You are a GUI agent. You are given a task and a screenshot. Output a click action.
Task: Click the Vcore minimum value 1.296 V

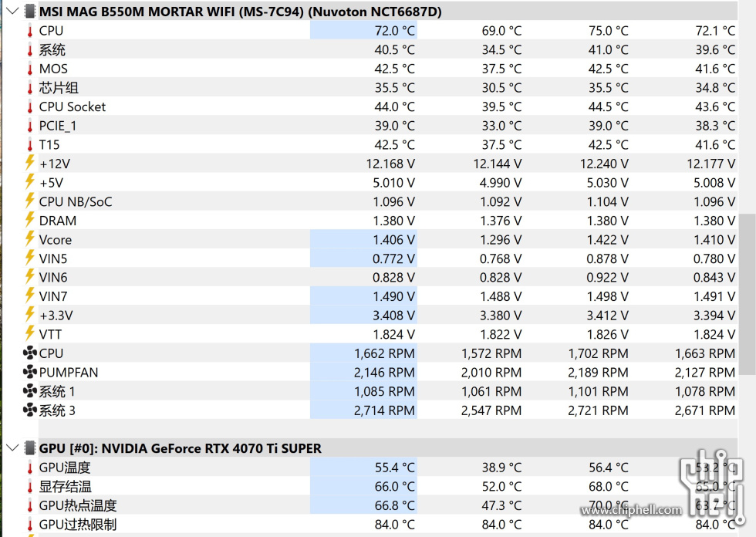(x=501, y=240)
